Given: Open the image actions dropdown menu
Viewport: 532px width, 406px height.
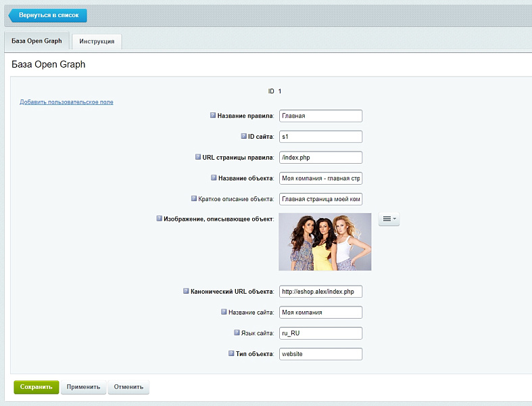Looking at the screenshot, I should click(389, 219).
